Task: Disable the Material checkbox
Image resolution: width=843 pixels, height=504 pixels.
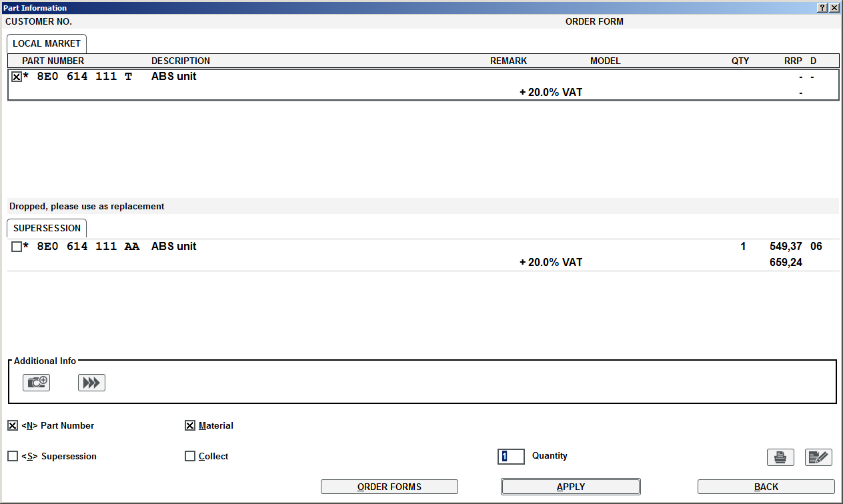Action: click(190, 425)
